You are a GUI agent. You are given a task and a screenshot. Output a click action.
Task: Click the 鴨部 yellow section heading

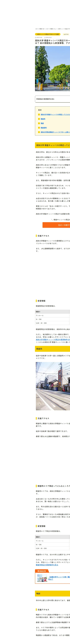tap(52, 594)
